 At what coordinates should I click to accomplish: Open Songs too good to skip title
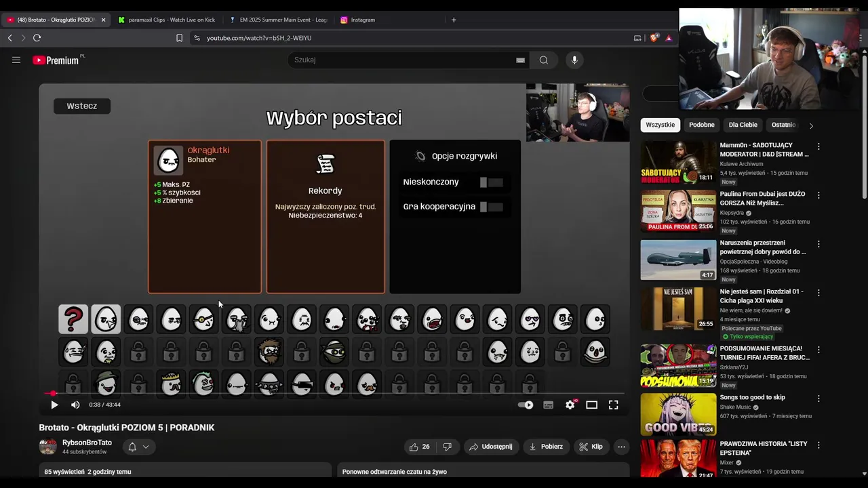(752, 397)
